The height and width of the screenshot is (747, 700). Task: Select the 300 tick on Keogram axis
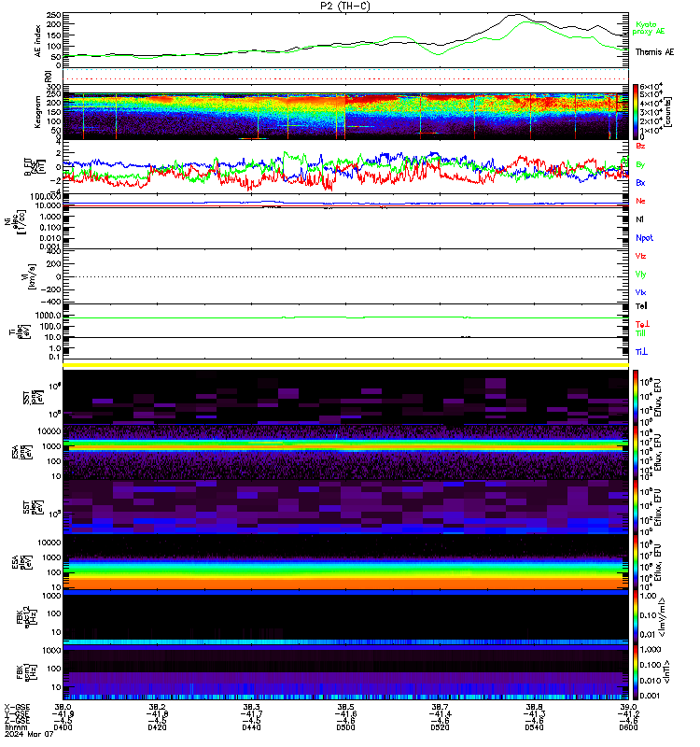click(54, 87)
